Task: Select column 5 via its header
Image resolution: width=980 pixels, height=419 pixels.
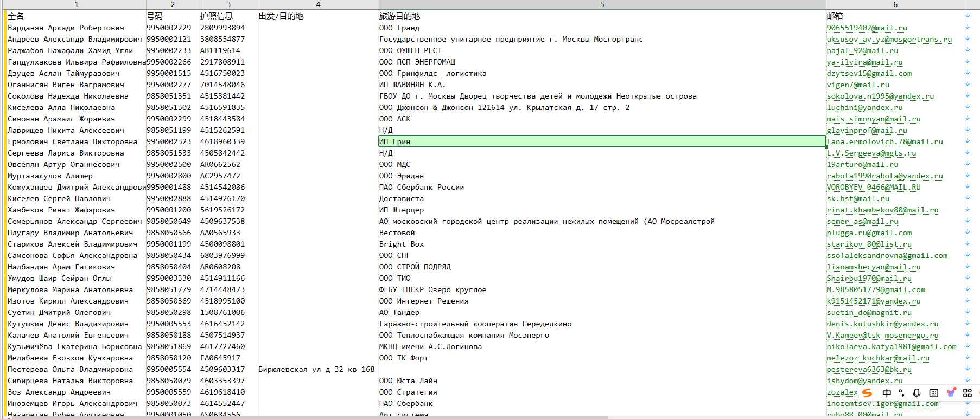Action: coord(602,4)
